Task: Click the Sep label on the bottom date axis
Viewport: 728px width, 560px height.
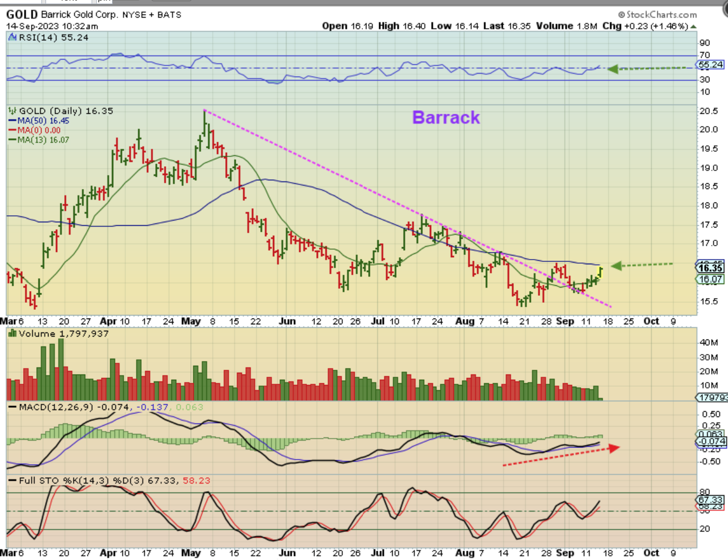Action: click(565, 553)
